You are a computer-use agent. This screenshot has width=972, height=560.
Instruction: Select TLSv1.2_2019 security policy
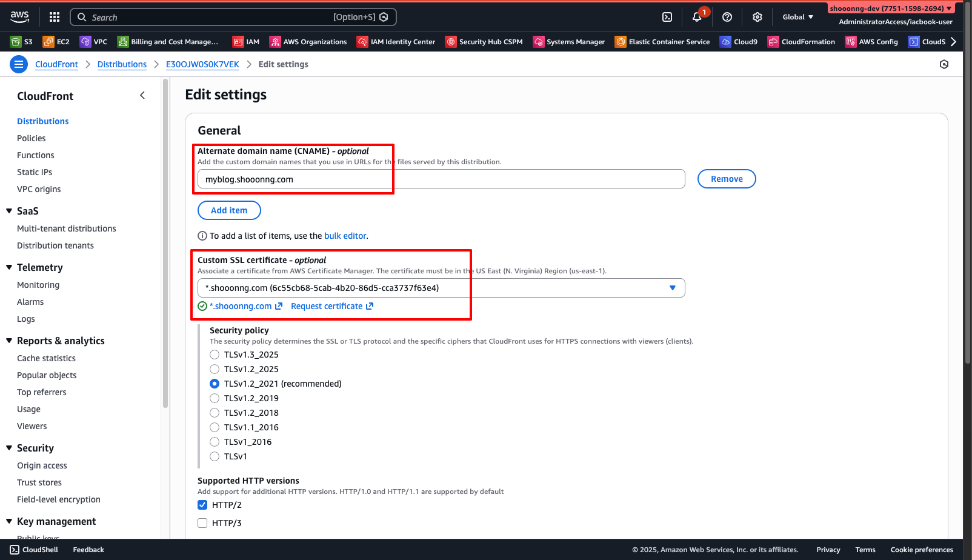pyautogui.click(x=215, y=398)
